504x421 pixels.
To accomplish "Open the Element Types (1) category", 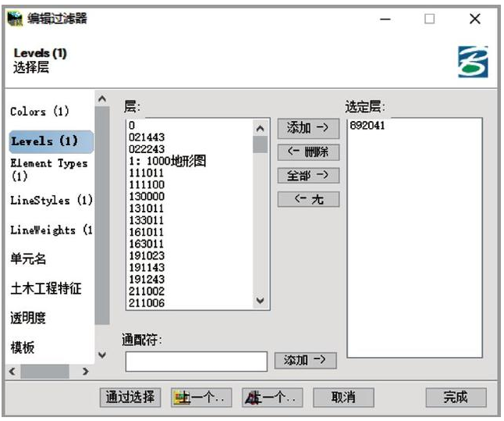I will click(49, 169).
